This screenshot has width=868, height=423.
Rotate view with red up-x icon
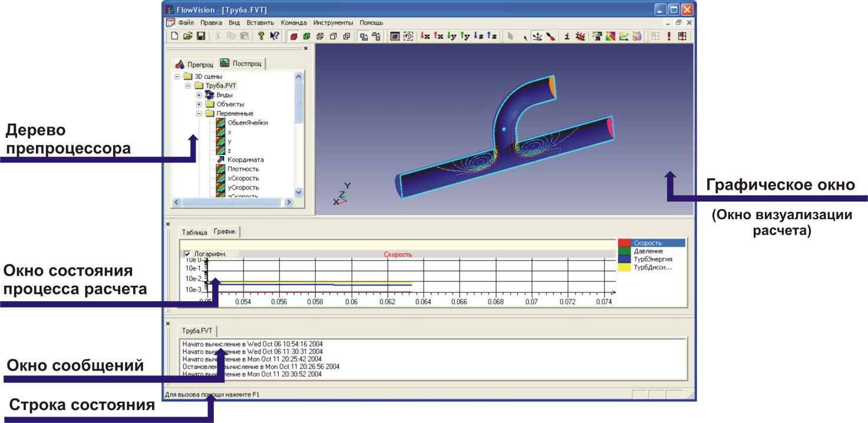(438, 36)
